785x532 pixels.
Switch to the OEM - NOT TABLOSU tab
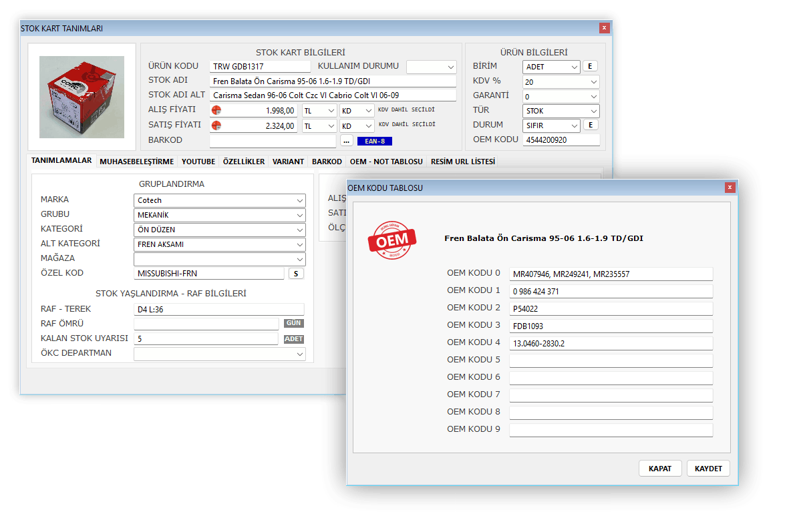pos(386,162)
